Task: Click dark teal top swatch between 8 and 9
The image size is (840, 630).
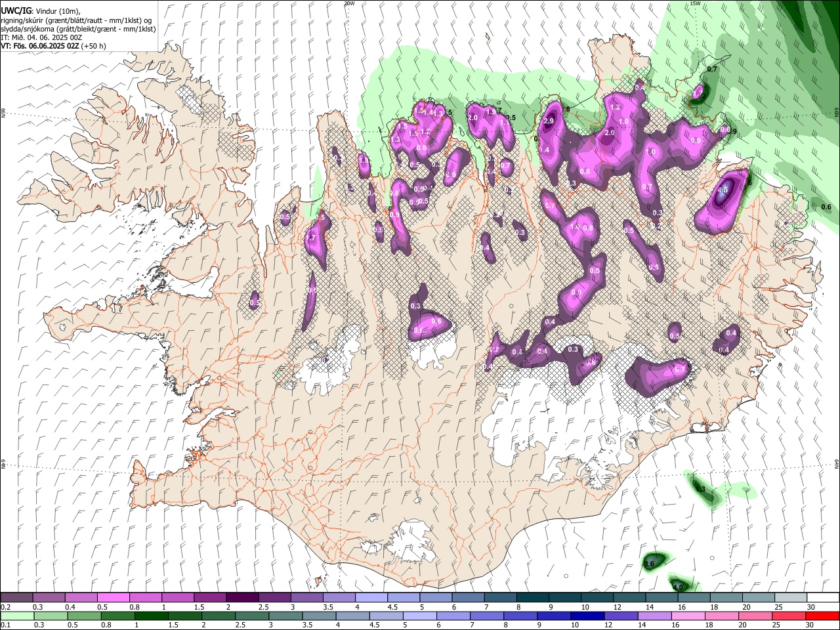Action: (532, 598)
